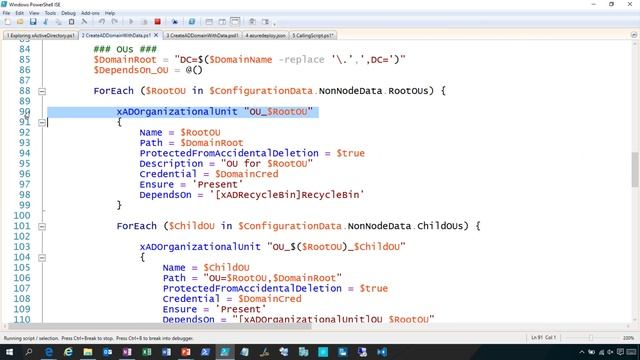Viewport: 640px width, 360px height.
Task: Switch to the azuredeploy.json tab
Action: pos(265,36)
